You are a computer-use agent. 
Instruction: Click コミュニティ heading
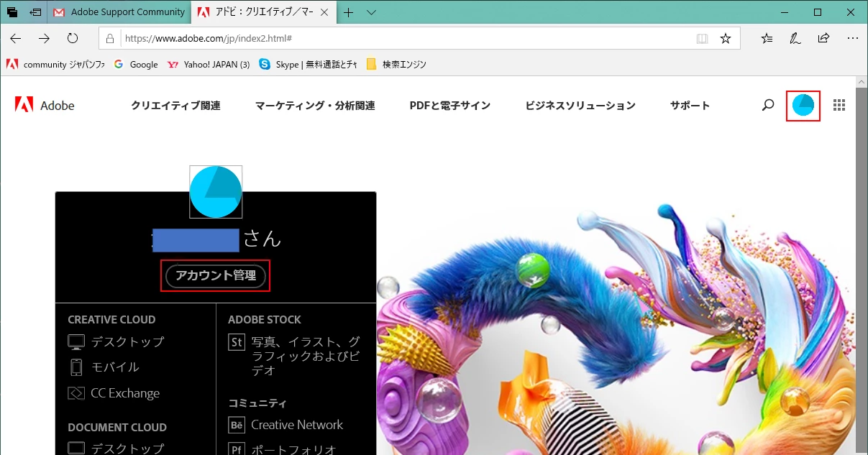(x=257, y=403)
